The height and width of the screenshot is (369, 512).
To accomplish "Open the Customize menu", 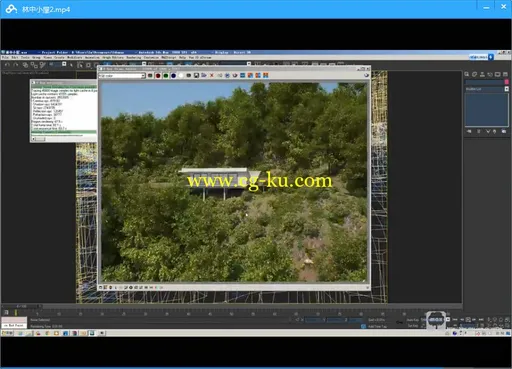I will coord(151,58).
